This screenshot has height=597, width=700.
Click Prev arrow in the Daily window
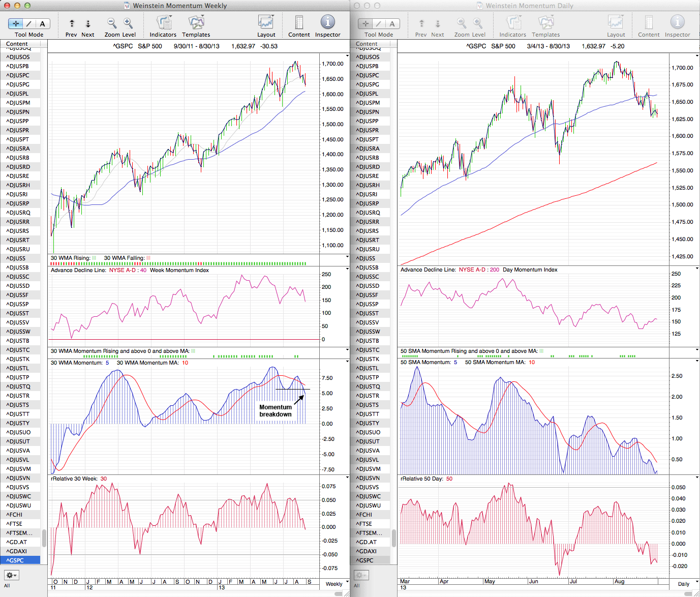(421, 23)
